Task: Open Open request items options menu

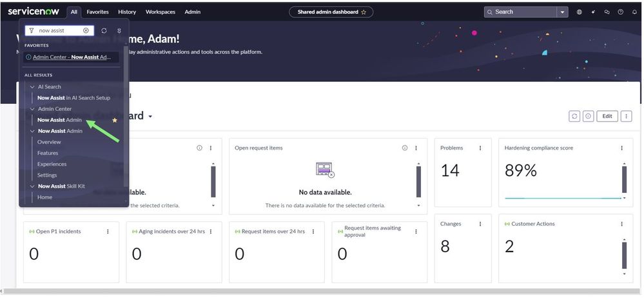Action: [x=416, y=148]
